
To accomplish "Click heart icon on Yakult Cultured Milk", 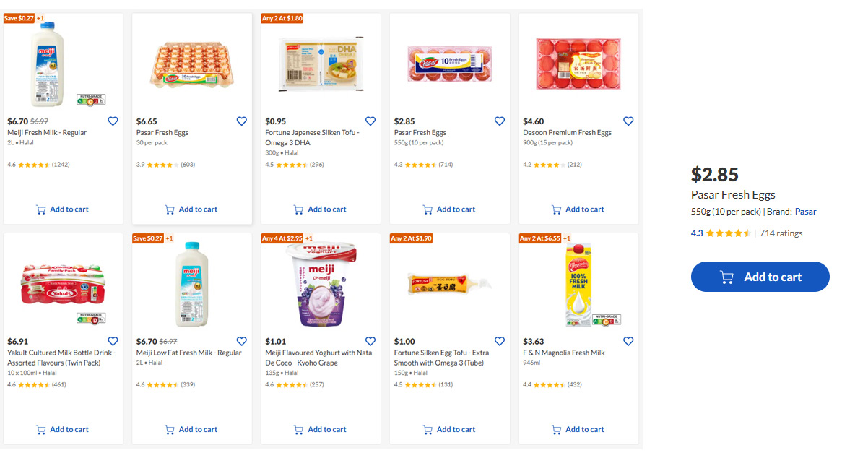I will [113, 341].
